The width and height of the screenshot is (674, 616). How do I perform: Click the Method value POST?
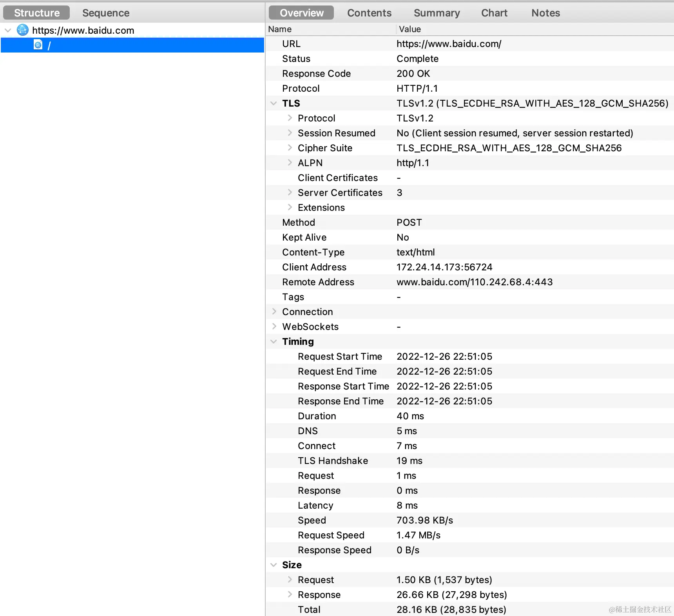click(x=409, y=223)
